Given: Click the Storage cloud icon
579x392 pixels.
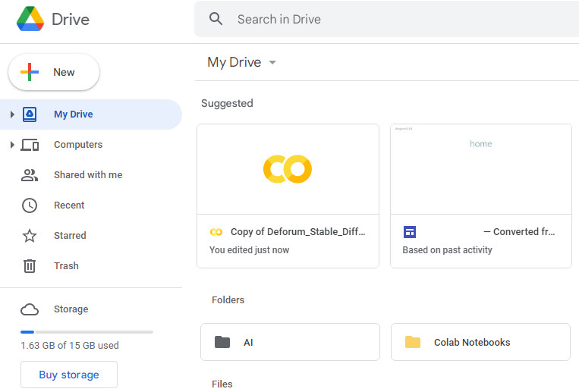Looking at the screenshot, I should [30, 309].
